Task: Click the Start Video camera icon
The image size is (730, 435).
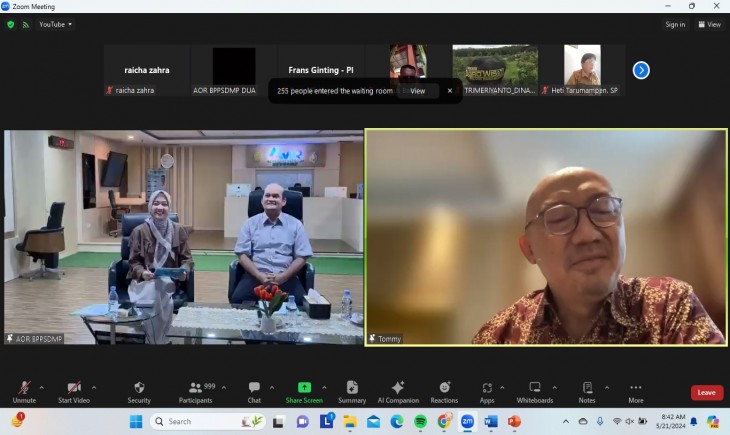Action: 74,387
